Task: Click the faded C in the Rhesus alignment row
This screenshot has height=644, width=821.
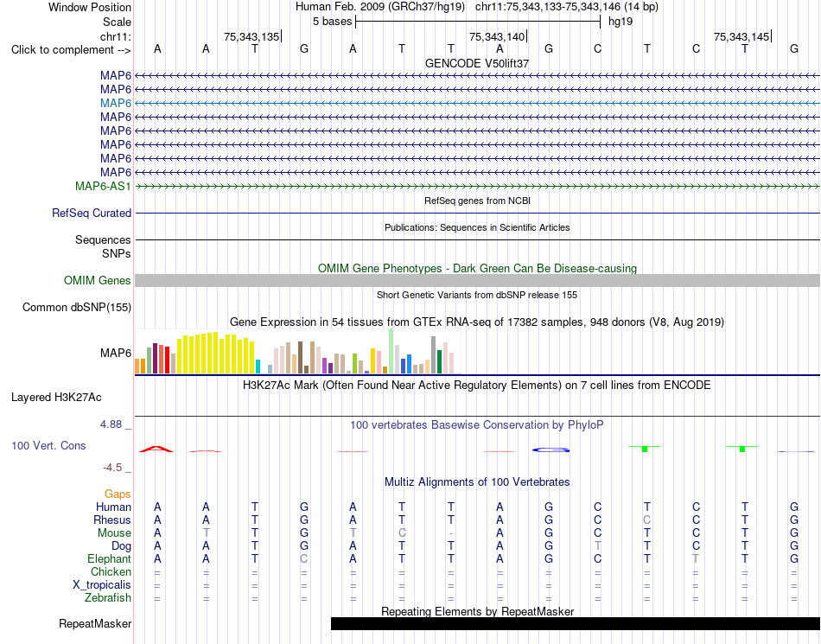Action: point(646,520)
